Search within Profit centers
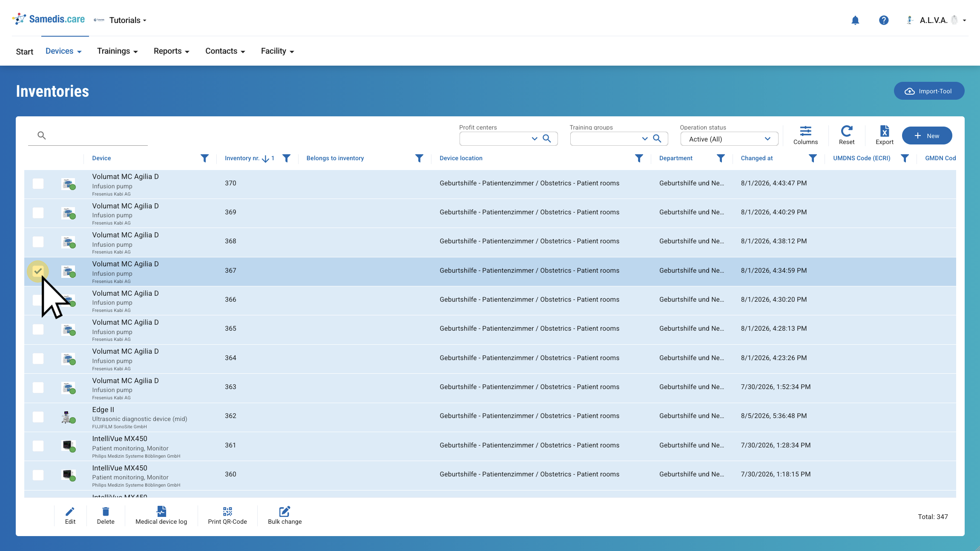Screen dimensions: 980x551 point(547,138)
